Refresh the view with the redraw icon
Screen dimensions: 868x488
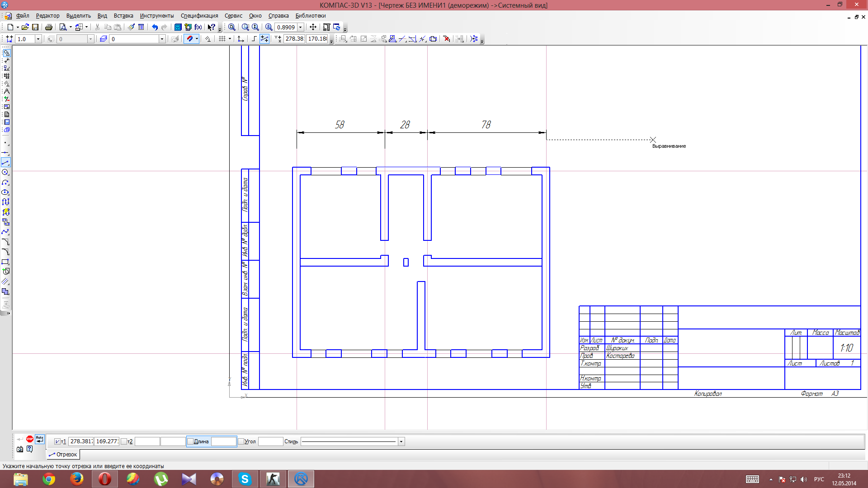[336, 27]
